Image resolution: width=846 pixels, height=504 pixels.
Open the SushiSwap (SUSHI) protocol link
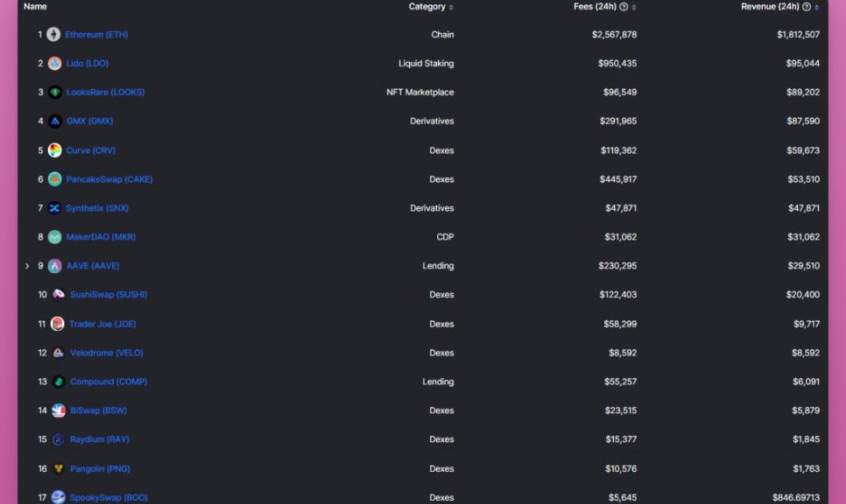coord(108,295)
